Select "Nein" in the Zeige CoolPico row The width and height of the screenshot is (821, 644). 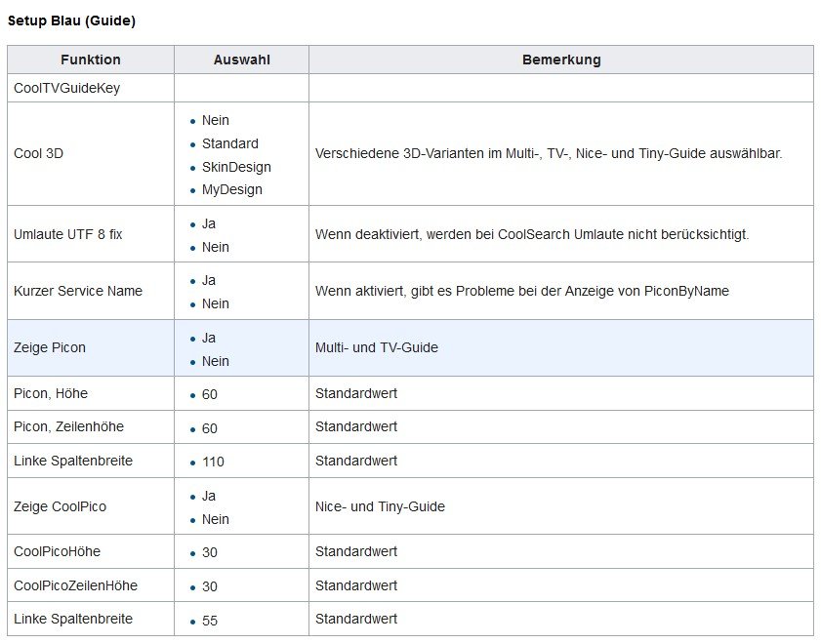click(216, 519)
